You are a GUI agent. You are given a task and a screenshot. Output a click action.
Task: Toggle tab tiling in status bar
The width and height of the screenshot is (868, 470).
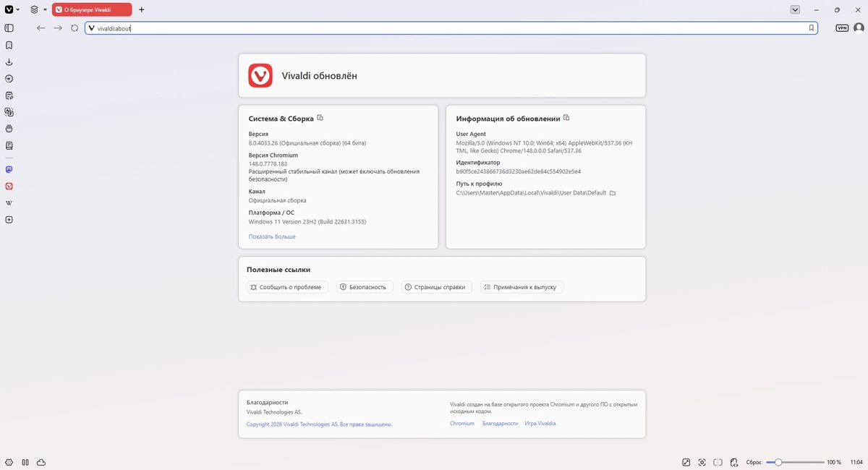tap(718, 462)
